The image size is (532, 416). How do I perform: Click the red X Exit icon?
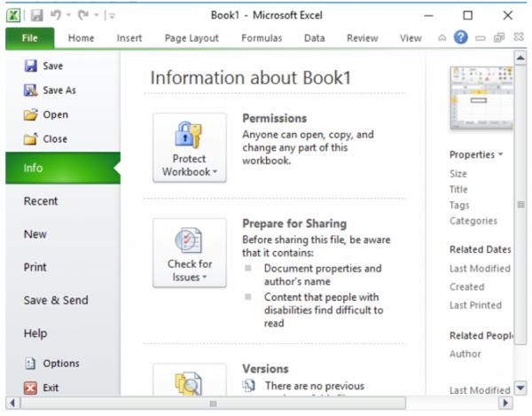tap(30, 388)
